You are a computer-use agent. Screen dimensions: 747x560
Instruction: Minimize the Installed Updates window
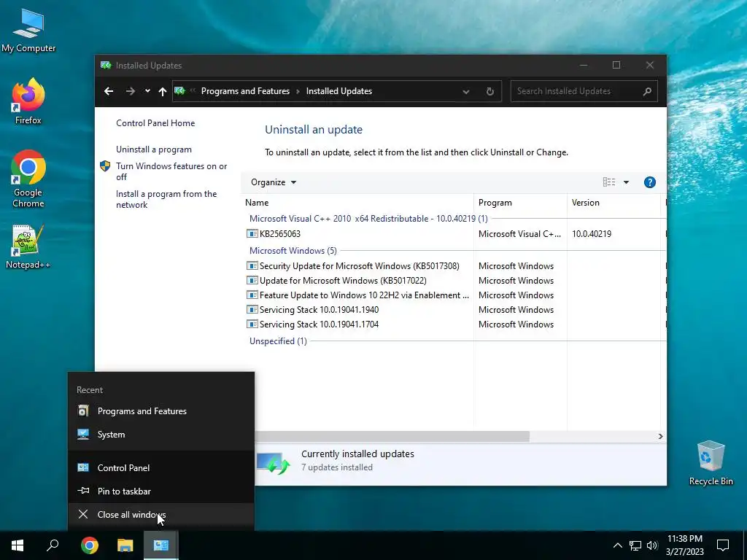tap(584, 65)
